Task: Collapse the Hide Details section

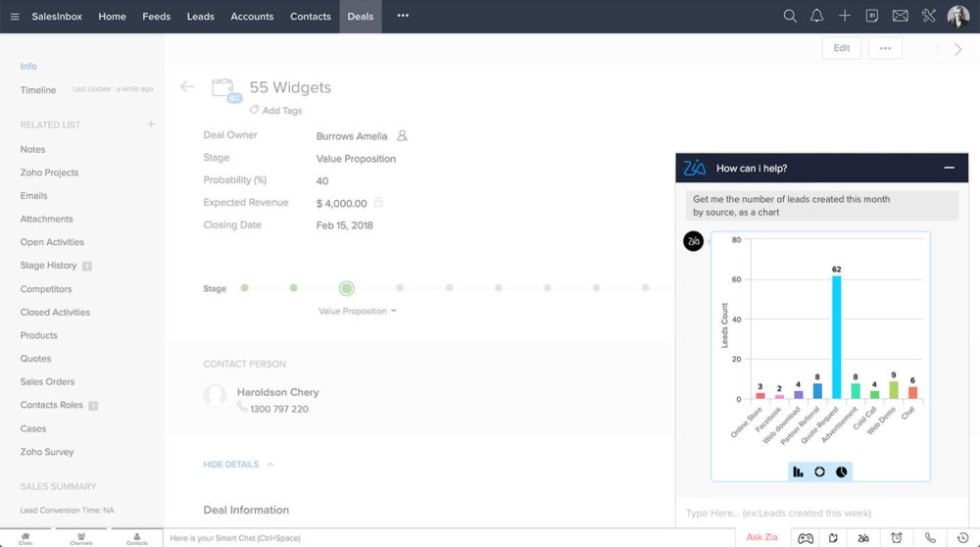Action: 239,465
